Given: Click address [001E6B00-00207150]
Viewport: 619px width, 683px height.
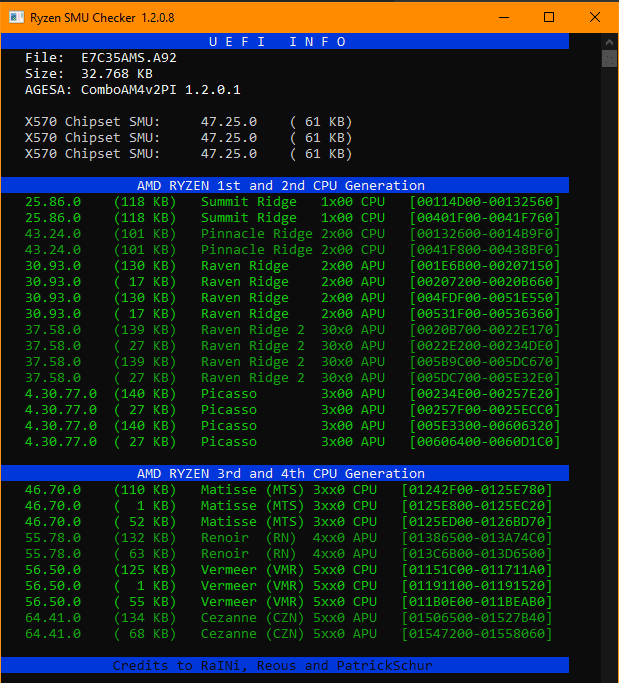Looking at the screenshot, I should (484, 266).
